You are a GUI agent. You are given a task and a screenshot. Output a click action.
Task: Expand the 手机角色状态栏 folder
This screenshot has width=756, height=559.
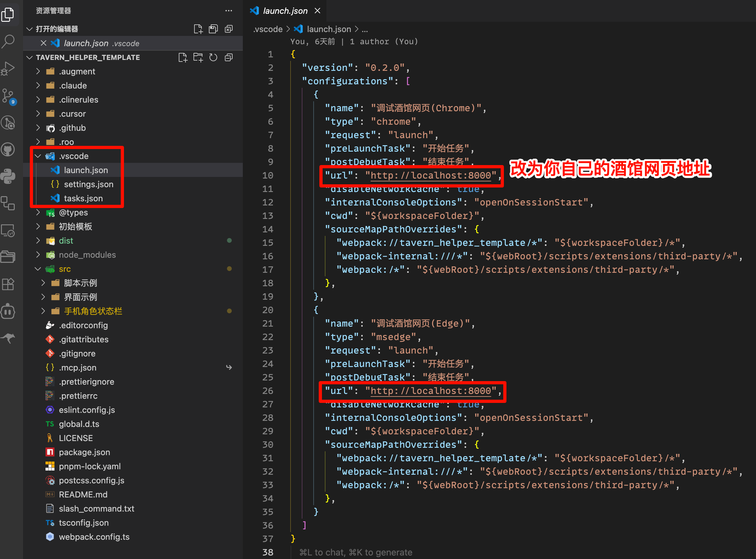(x=133, y=311)
